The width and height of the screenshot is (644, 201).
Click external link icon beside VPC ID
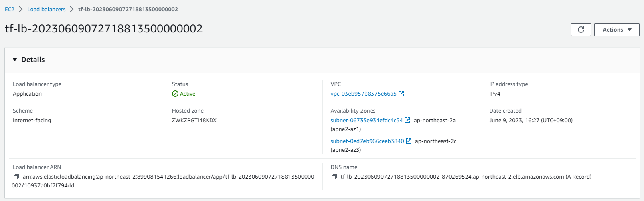401,94
